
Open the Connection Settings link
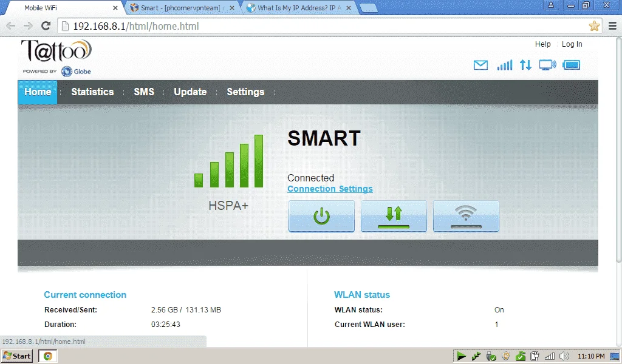[330, 189]
